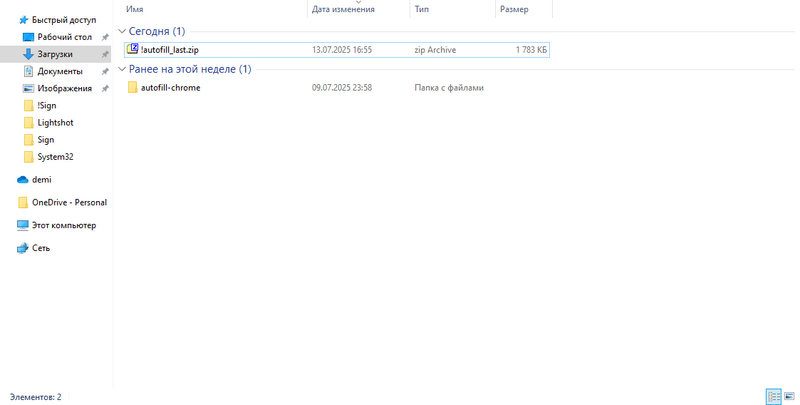Viewport: 800px width, 405px height.
Task: Open the System32 folder in sidebar
Action: [55, 157]
